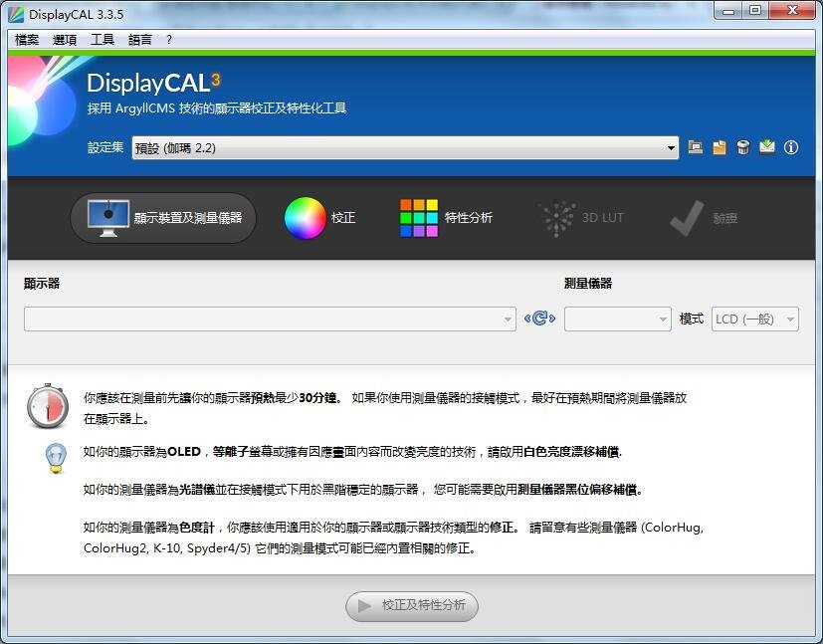Image resolution: width=823 pixels, height=644 pixels.
Task: Open the information icon beside the preset dropdown
Action: click(790, 147)
